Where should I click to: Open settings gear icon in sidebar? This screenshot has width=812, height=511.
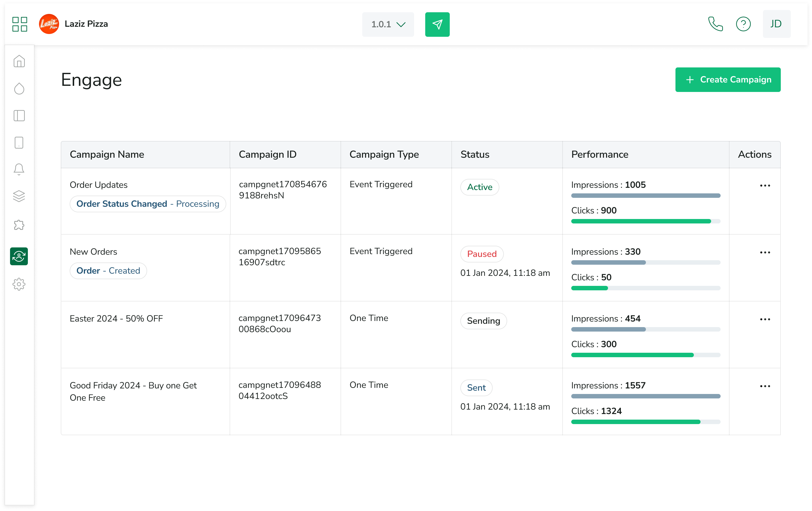pyautogui.click(x=19, y=284)
